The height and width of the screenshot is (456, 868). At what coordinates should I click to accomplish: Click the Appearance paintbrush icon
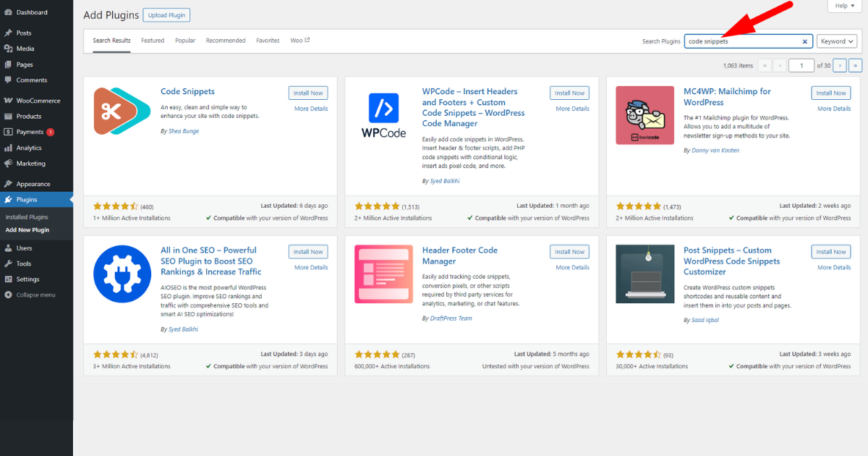pyautogui.click(x=8, y=184)
